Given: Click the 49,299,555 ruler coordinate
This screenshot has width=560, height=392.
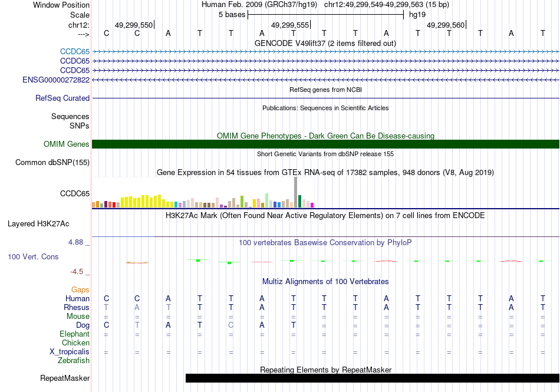Looking at the screenshot, I should point(289,25).
